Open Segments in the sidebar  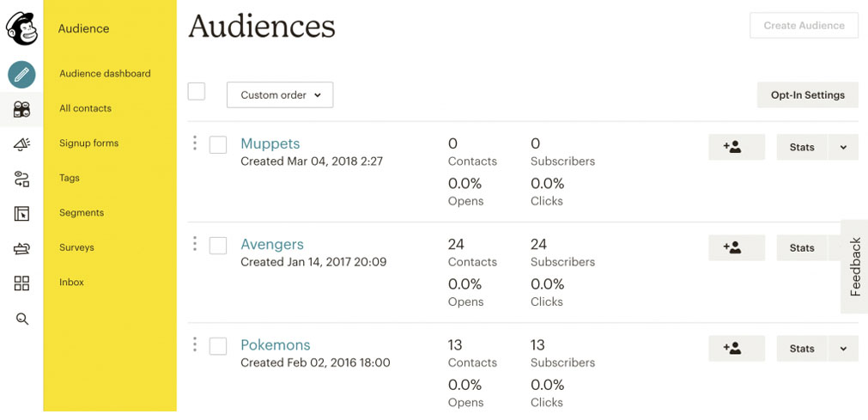[82, 213]
